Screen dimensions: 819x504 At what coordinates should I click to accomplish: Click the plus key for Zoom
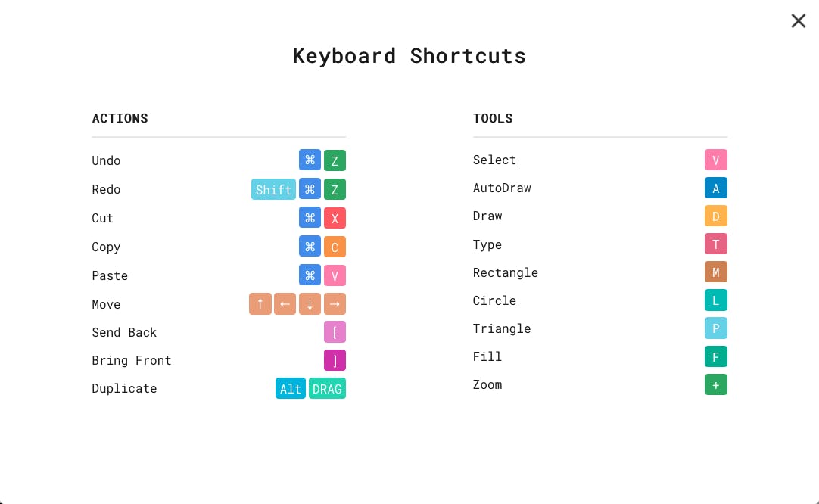[715, 384]
